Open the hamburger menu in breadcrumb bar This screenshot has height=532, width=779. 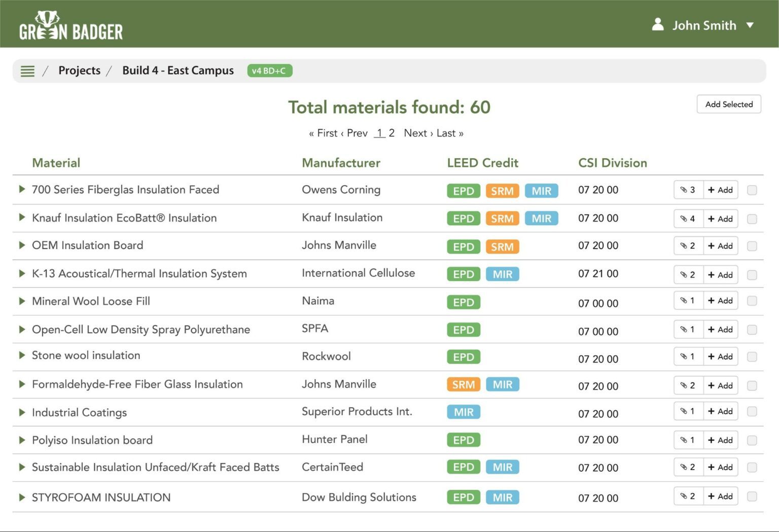click(x=27, y=71)
